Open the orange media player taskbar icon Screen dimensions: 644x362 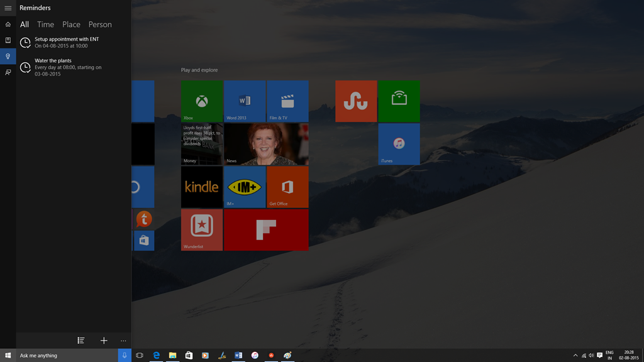point(206,356)
